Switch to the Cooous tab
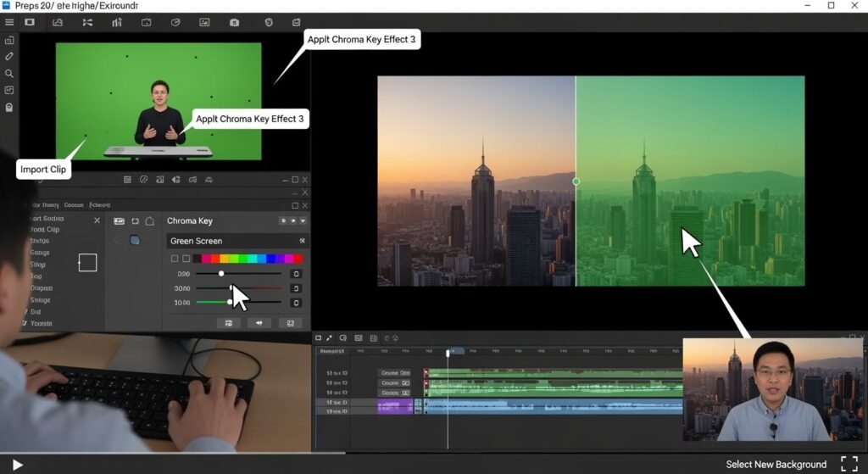Screen dimensions: 868x474 click(x=74, y=205)
